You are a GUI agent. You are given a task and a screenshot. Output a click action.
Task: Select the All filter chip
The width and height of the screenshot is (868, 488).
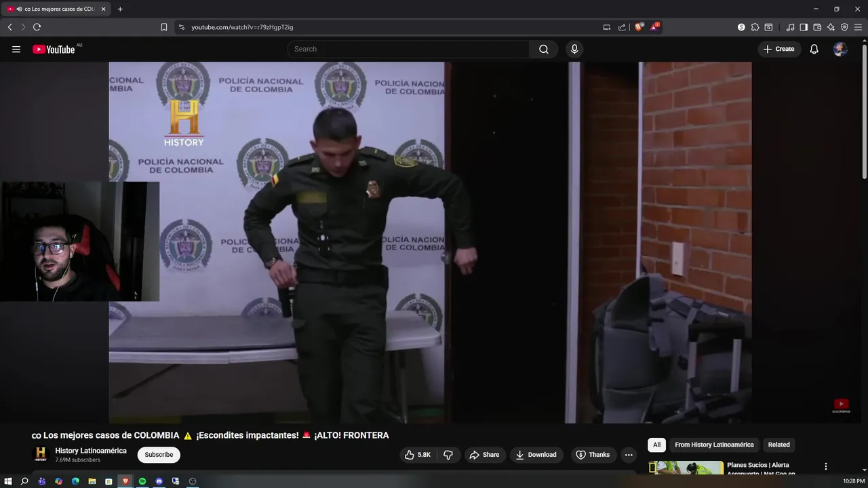[656, 445]
